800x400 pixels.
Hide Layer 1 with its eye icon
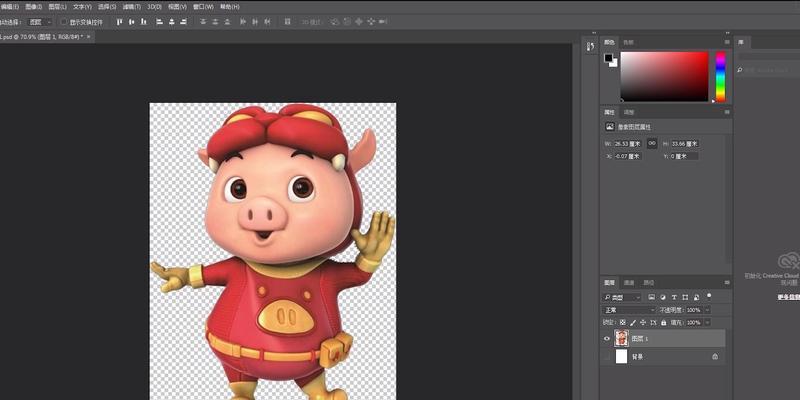pos(607,338)
